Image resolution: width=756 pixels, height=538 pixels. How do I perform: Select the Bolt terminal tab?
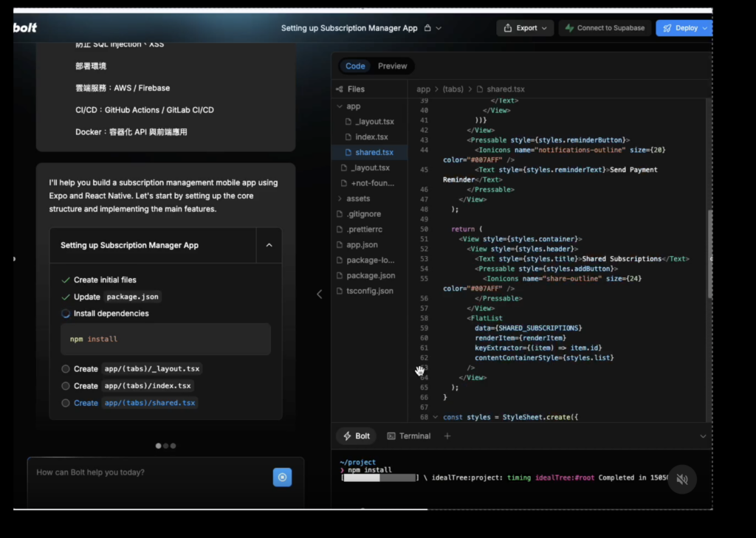pyautogui.click(x=357, y=436)
